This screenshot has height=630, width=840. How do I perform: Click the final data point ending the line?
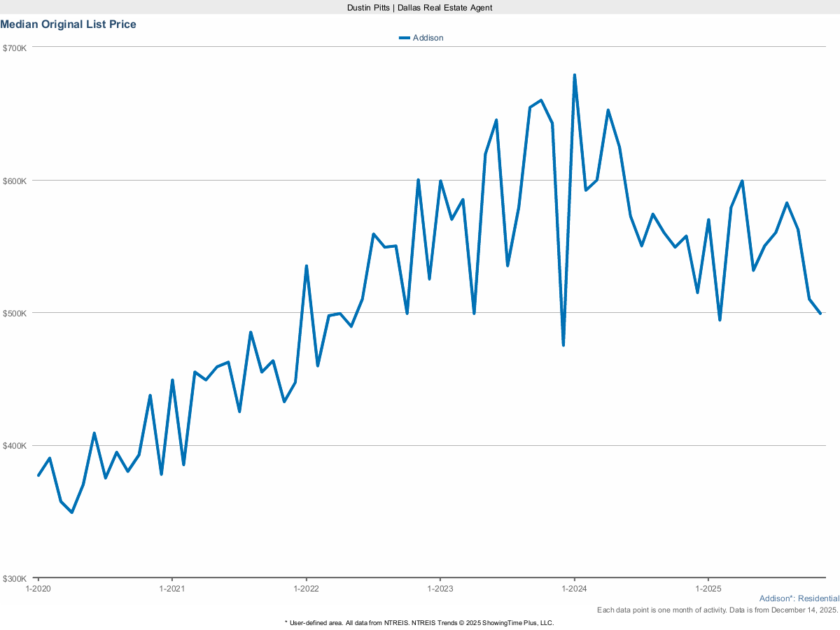tap(820, 313)
